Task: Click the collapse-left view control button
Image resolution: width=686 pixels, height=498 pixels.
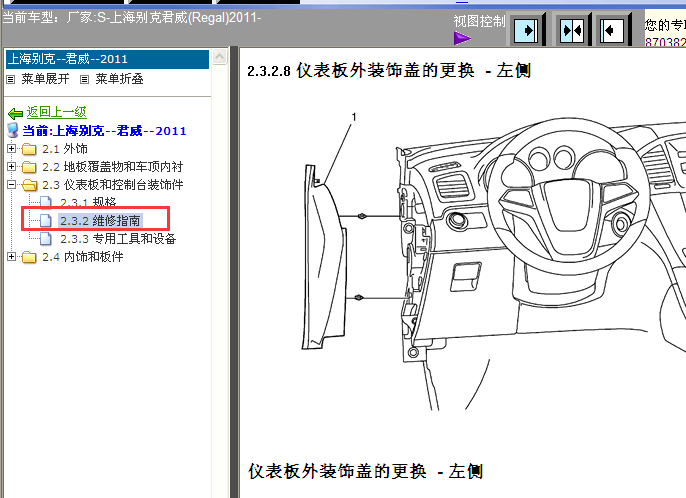Action: point(611,31)
